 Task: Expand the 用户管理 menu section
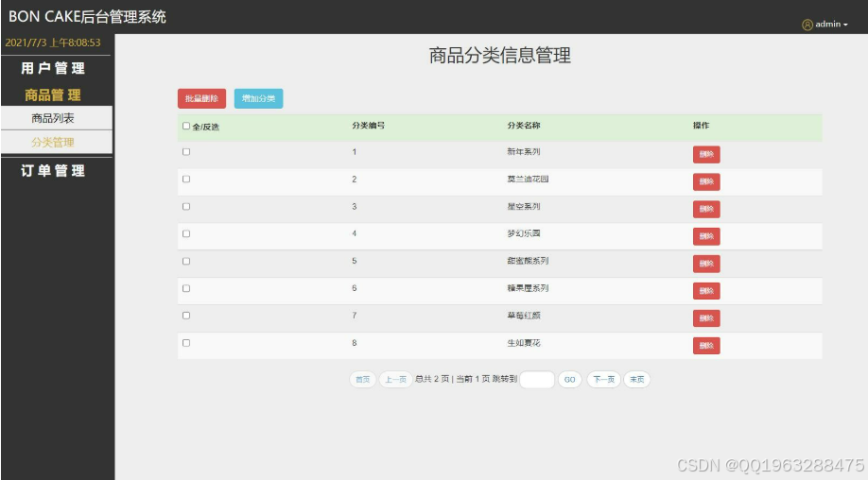[x=53, y=68]
